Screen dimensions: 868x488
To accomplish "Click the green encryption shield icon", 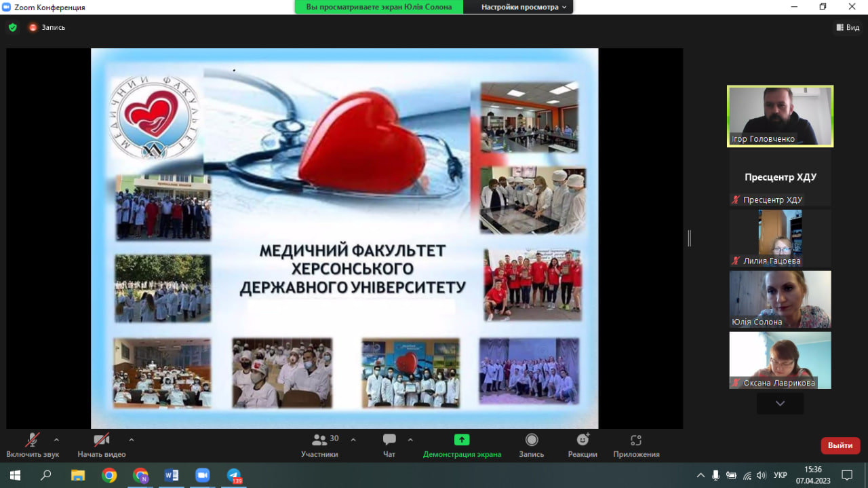I will tap(12, 28).
